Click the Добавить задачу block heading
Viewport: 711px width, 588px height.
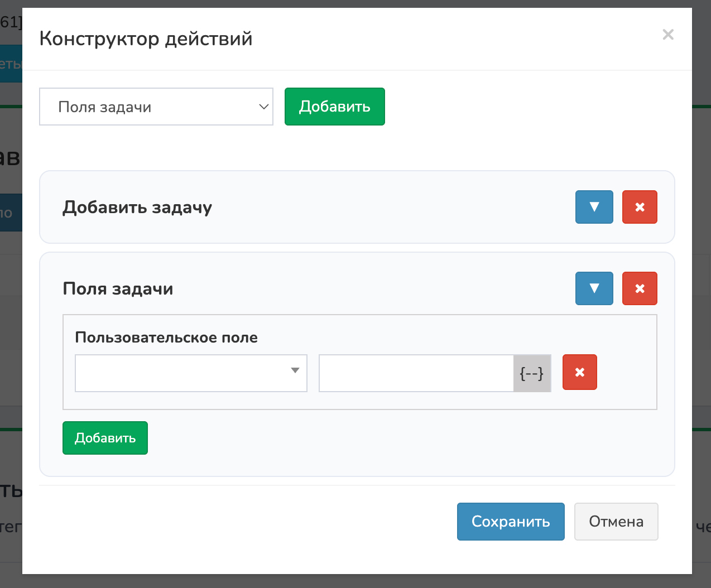point(137,208)
